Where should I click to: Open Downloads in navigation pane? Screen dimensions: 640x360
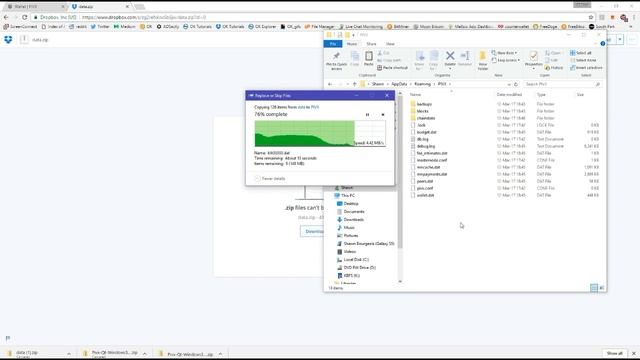click(x=353, y=220)
